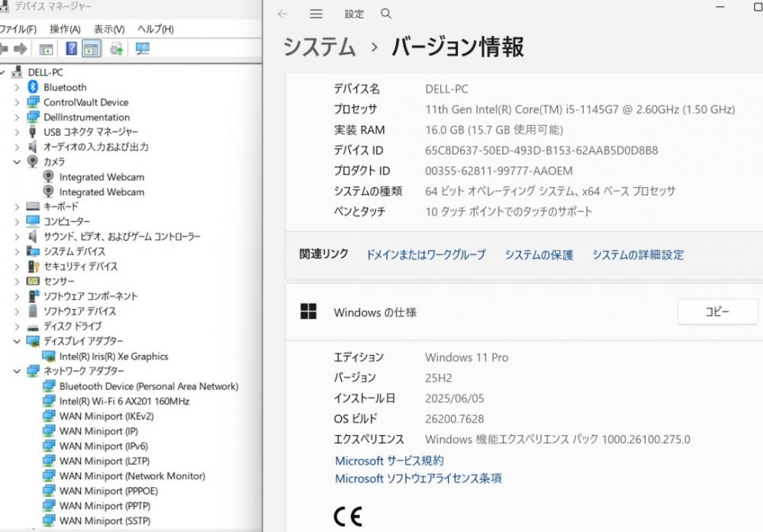
Task: Open the システムの保護 link
Action: (x=539, y=255)
